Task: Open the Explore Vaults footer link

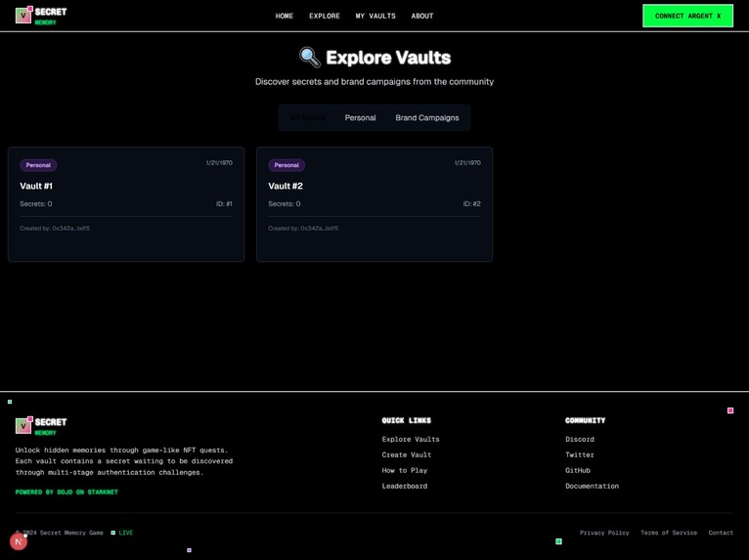Action: [x=411, y=439]
